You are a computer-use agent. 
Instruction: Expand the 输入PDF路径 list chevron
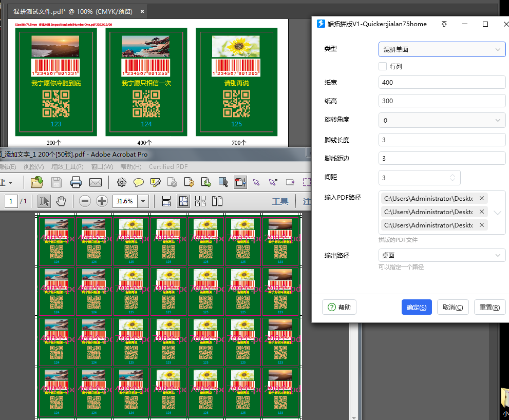497,213
